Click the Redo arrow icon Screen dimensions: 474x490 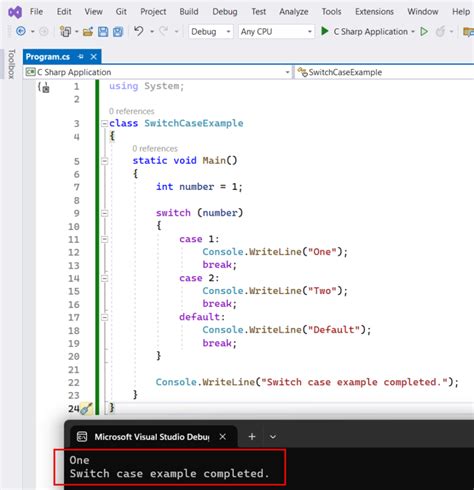[163, 31]
